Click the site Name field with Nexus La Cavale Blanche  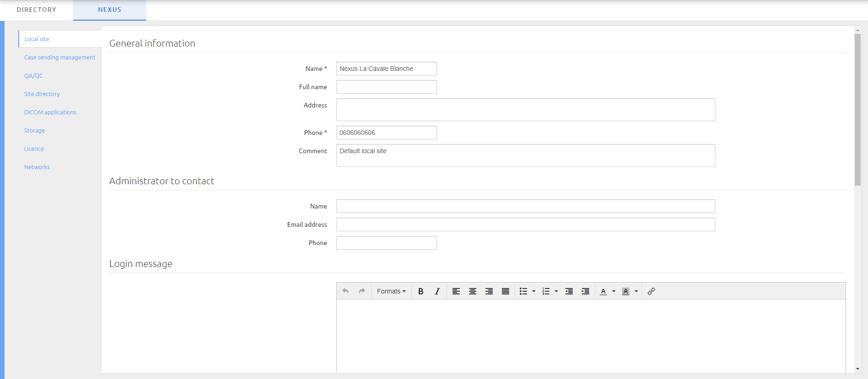point(387,69)
